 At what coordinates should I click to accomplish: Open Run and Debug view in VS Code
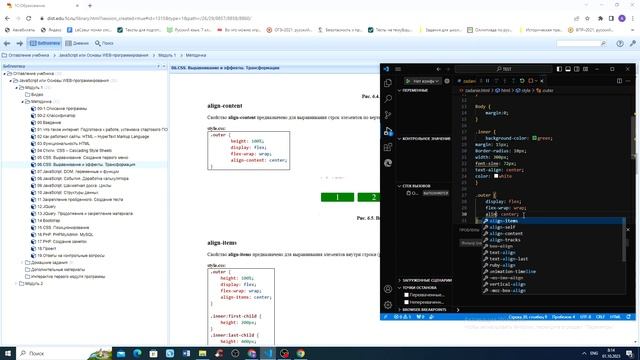pyautogui.click(x=388, y=131)
